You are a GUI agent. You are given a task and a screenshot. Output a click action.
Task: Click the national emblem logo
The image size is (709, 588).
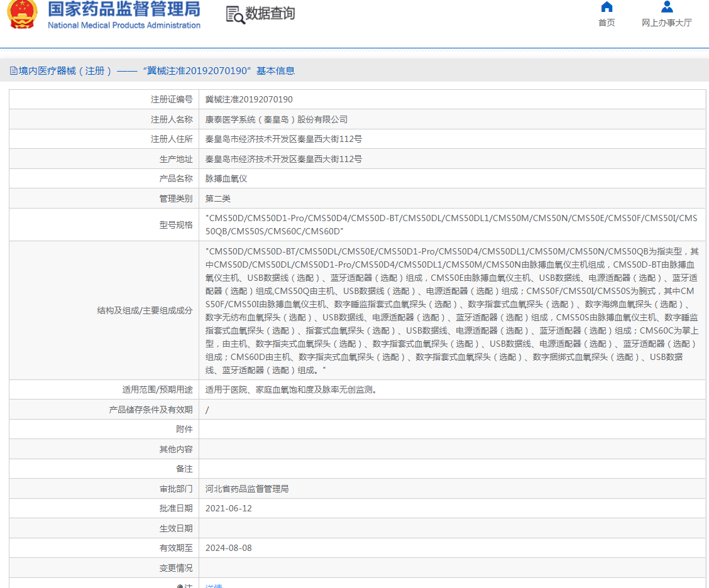coord(23,15)
